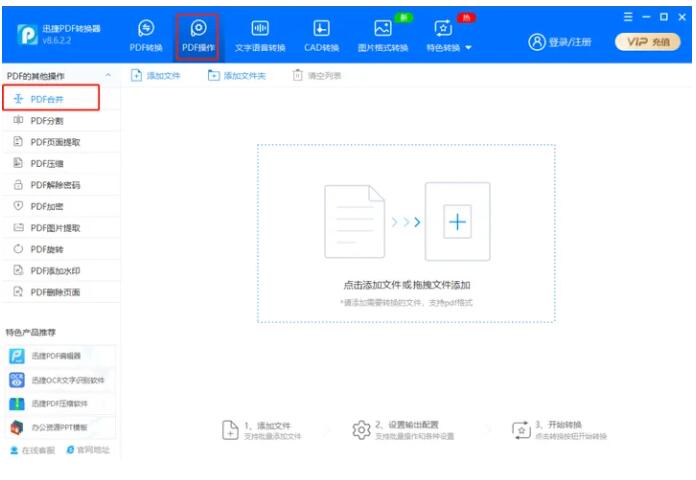The width and height of the screenshot is (696, 480).
Task: Collapse the PDF的其他操作 section
Action: tap(108, 76)
